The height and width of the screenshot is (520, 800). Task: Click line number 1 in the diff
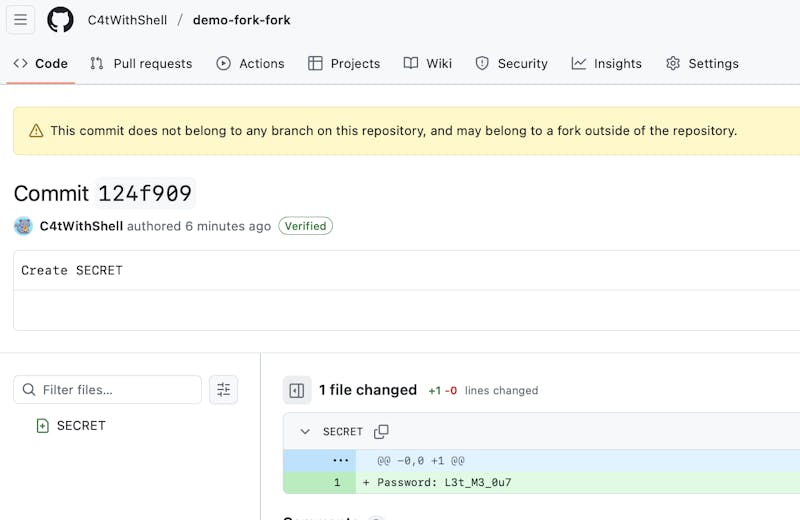[x=337, y=483]
